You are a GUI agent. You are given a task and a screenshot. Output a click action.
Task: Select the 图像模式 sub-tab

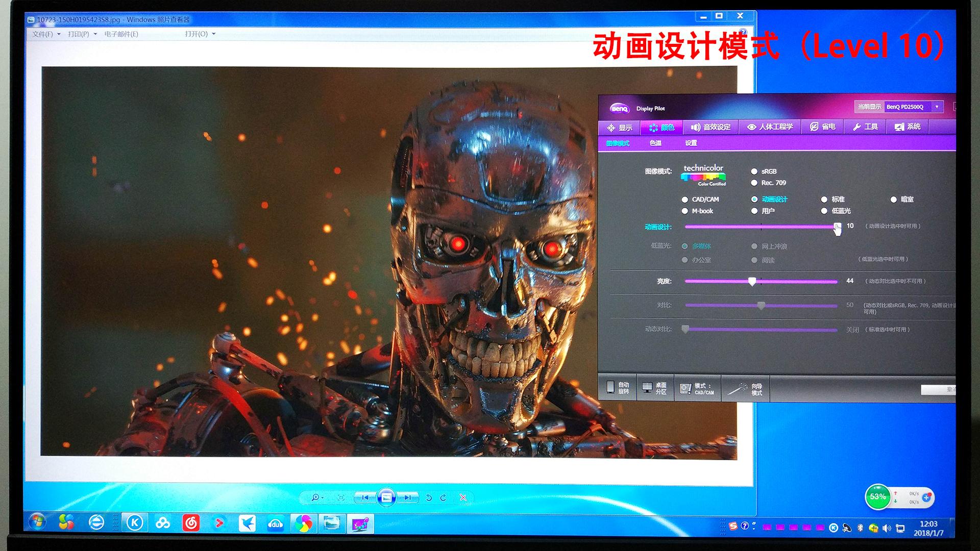click(x=618, y=143)
